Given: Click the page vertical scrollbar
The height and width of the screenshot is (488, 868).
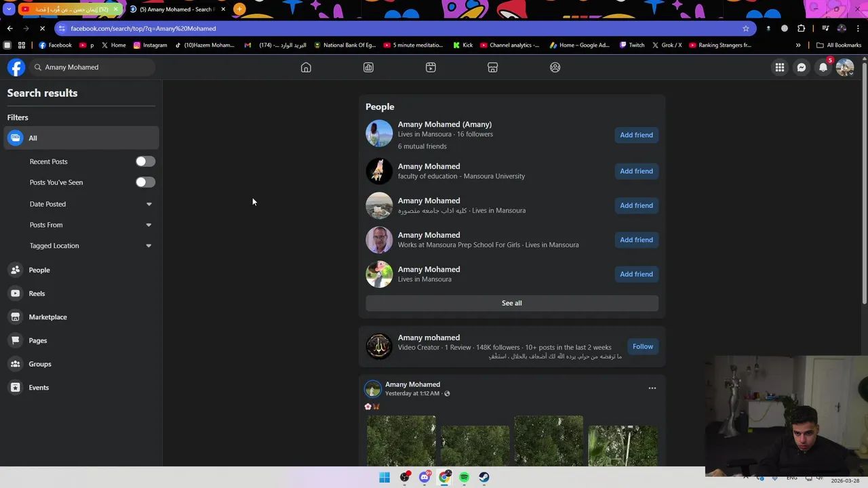Looking at the screenshot, I should click(864, 183).
